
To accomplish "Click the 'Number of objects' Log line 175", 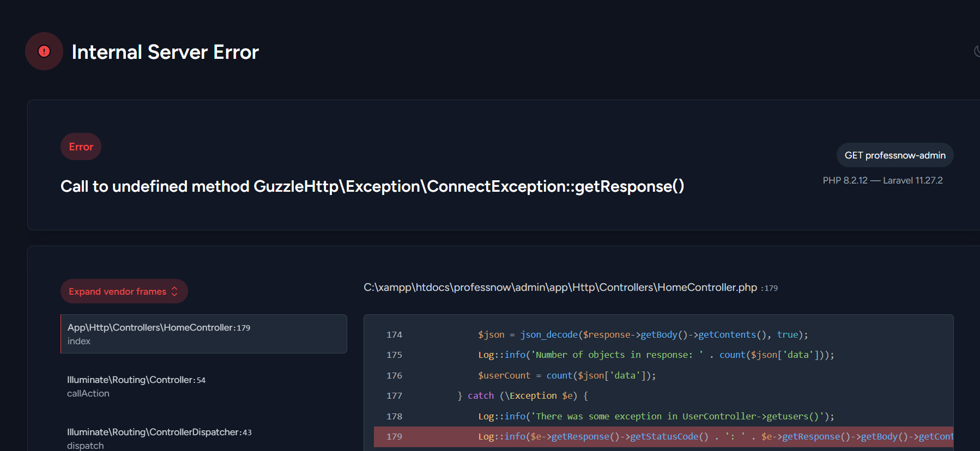I will click(656, 355).
